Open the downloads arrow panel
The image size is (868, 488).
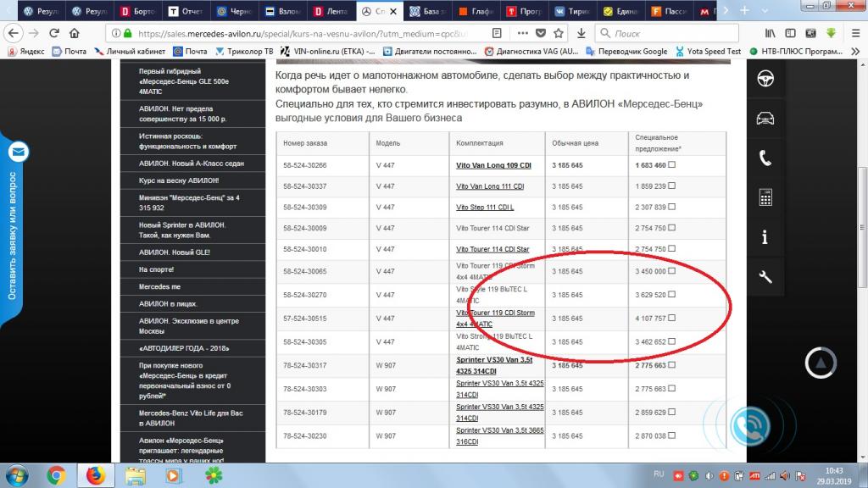[x=581, y=33]
